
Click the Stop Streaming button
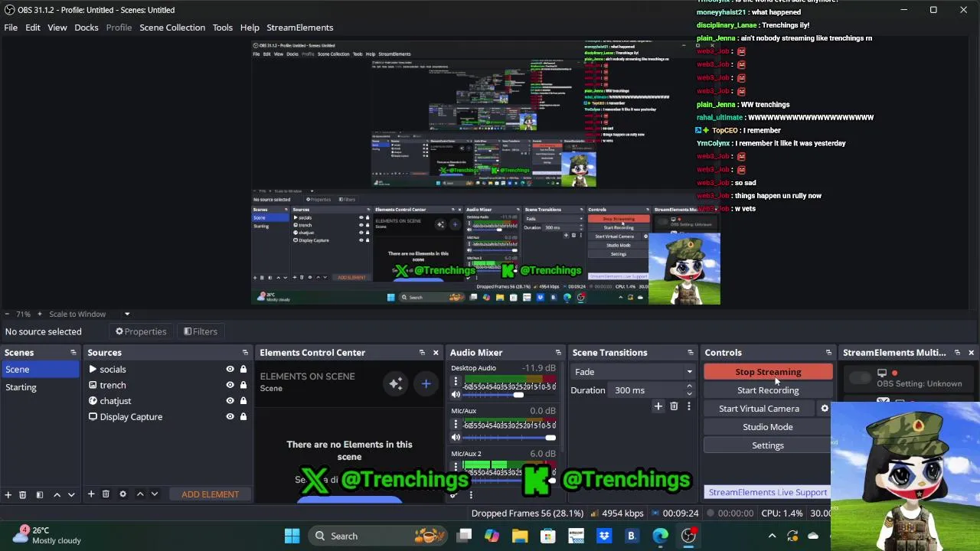tap(768, 372)
